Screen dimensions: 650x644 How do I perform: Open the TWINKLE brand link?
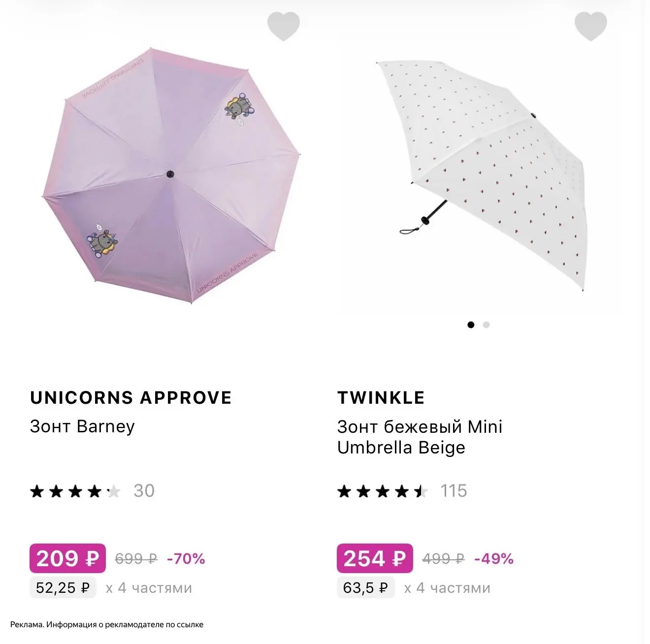pyautogui.click(x=381, y=397)
